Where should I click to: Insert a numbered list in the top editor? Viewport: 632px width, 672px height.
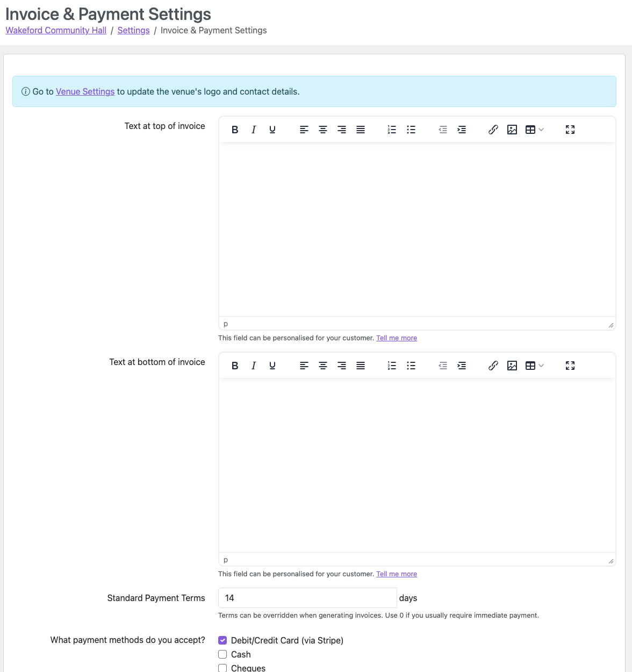pos(392,129)
